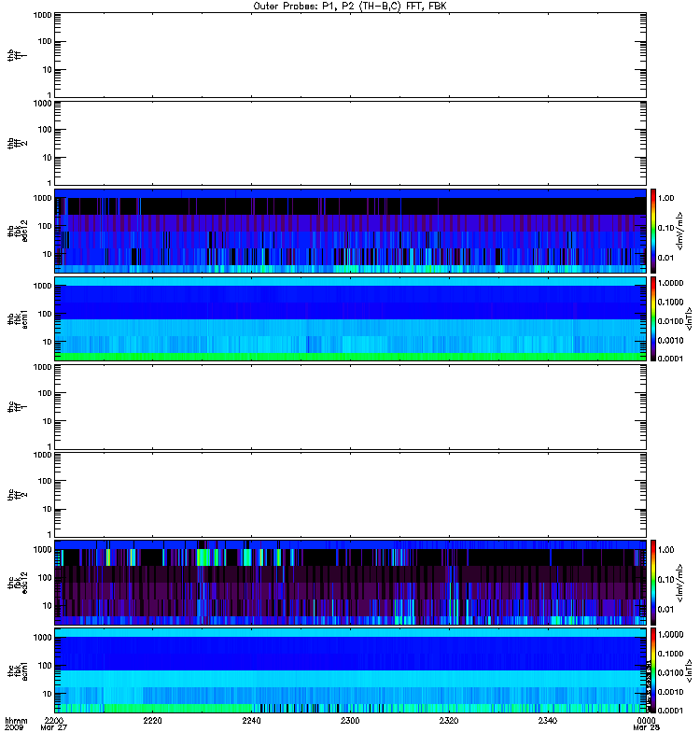Screen dimensions: 700x747
Task: Click the plot title "Outer Probes: P1, P2 (TH-B,C) FFT, FBK"
Action: [x=350, y=7]
